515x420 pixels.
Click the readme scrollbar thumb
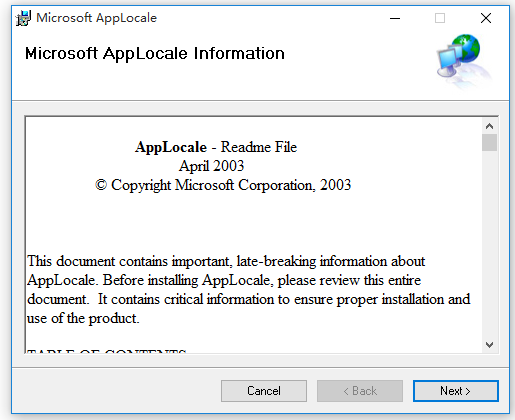pyautogui.click(x=489, y=142)
